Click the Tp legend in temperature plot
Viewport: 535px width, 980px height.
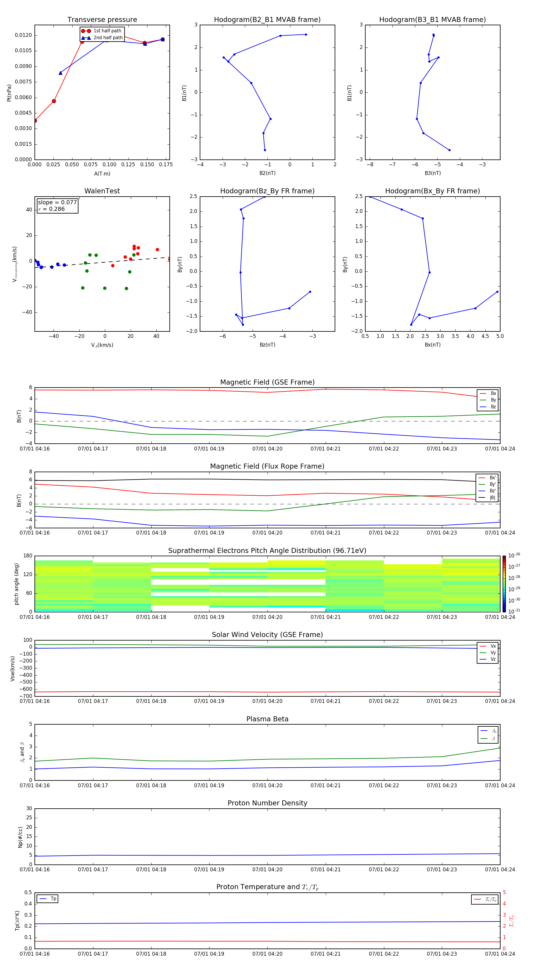[48, 899]
